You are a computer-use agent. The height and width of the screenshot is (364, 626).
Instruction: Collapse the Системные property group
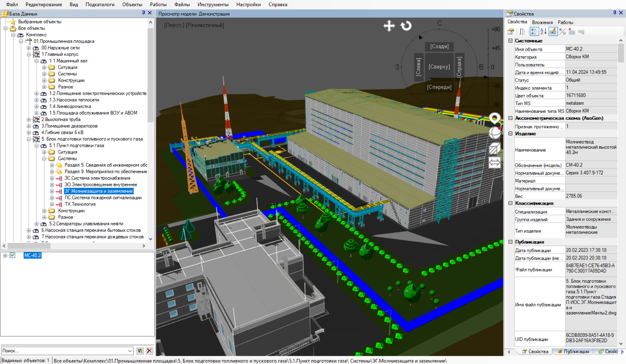(x=511, y=41)
